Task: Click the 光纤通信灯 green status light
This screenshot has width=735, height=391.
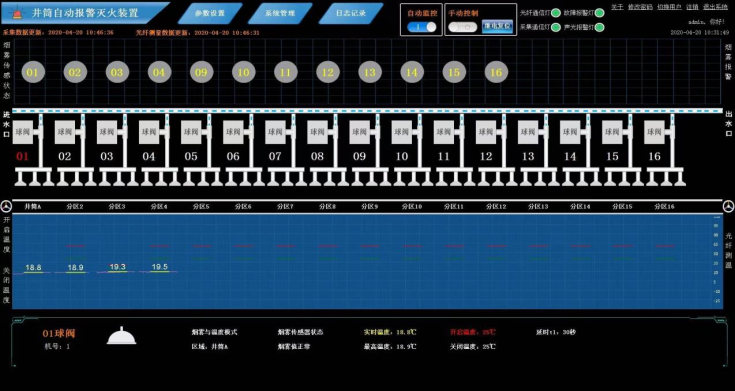Action: tap(556, 13)
